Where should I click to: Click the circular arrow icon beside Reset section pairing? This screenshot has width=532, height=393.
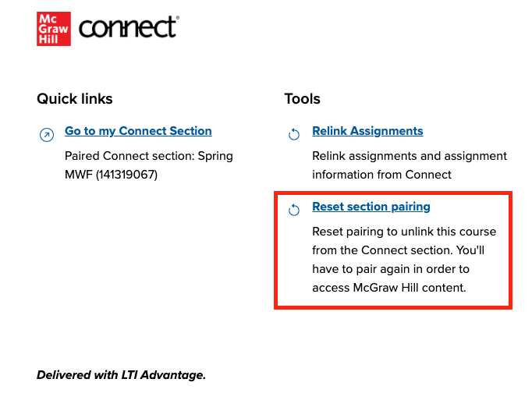294,211
